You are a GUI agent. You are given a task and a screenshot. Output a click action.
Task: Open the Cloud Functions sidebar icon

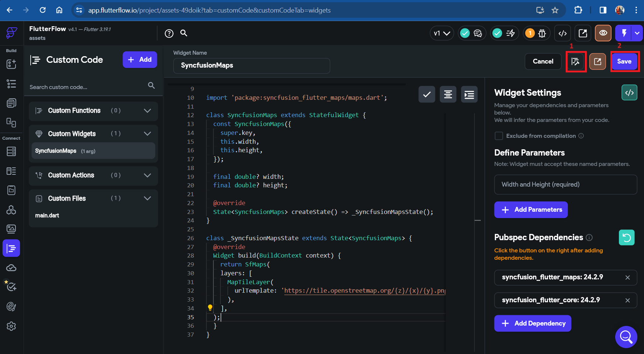click(11, 268)
